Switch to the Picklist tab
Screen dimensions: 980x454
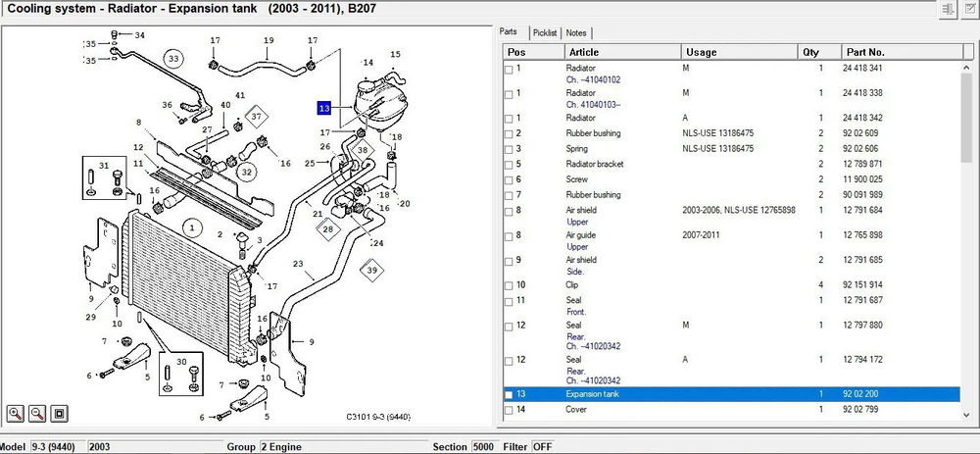point(547,32)
